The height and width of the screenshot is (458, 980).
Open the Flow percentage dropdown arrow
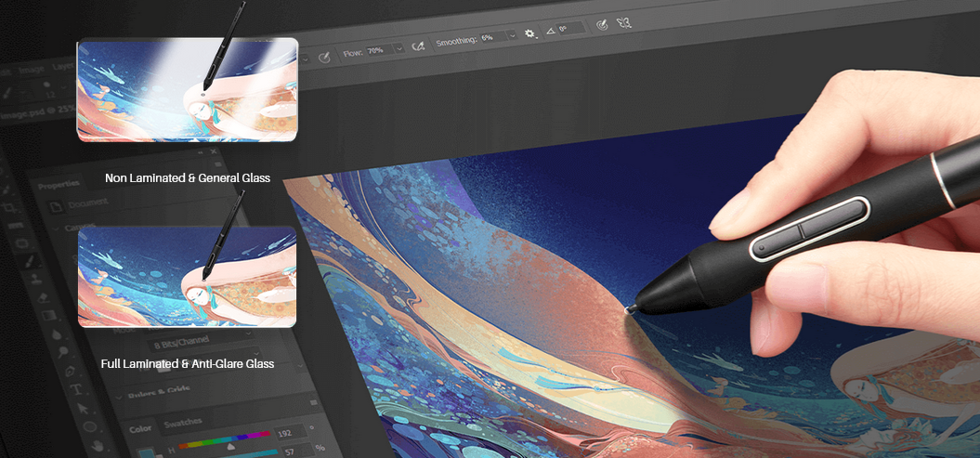click(x=400, y=48)
